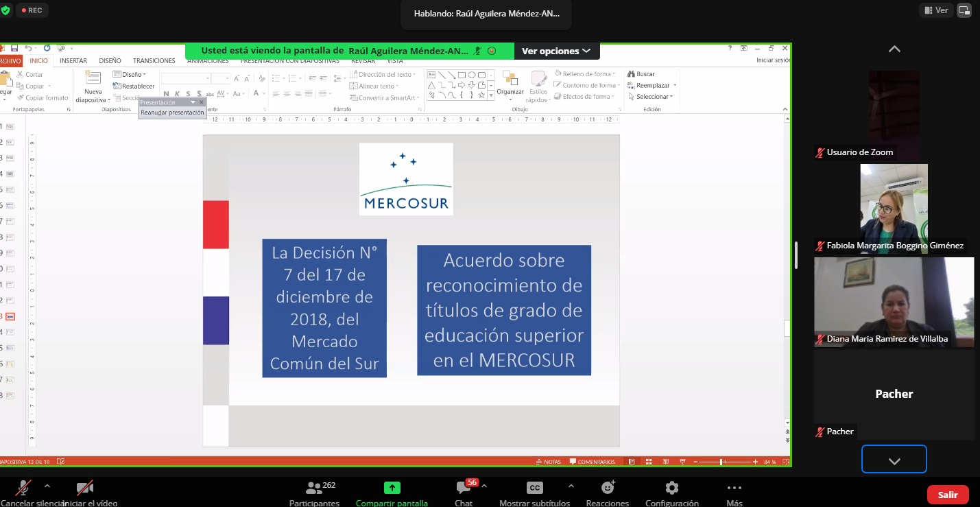Open audio options arrow beside microphone
The height and width of the screenshot is (507, 980).
coord(47,485)
